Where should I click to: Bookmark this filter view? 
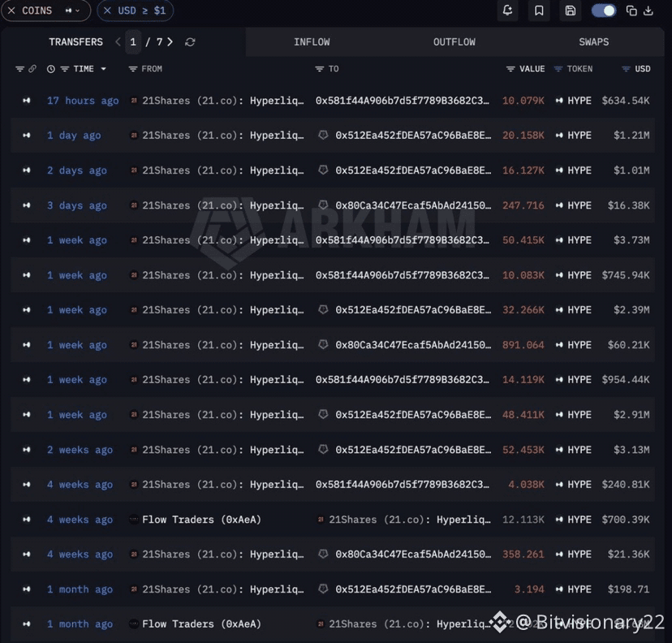pyautogui.click(x=539, y=11)
